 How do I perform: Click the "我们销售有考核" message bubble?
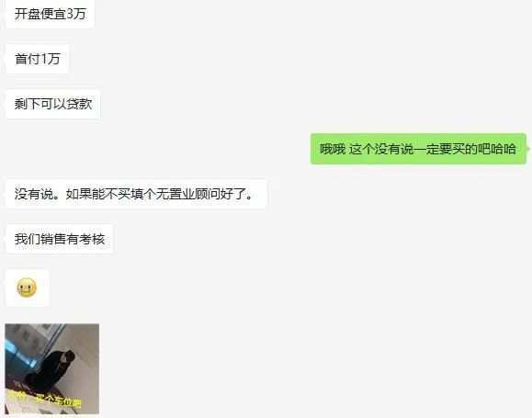60,239
